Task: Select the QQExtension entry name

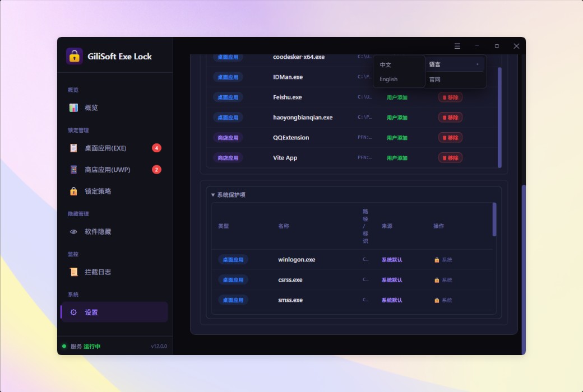Action: click(291, 137)
